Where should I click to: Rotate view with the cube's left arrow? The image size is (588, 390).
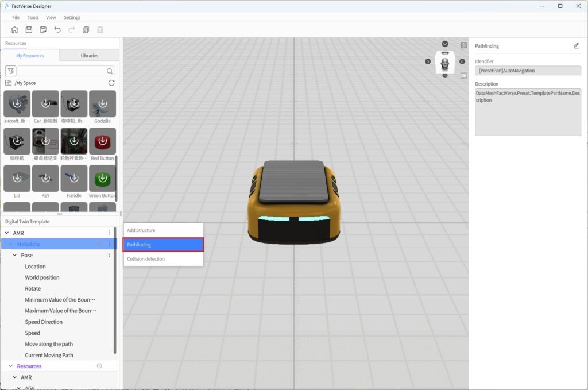point(428,61)
